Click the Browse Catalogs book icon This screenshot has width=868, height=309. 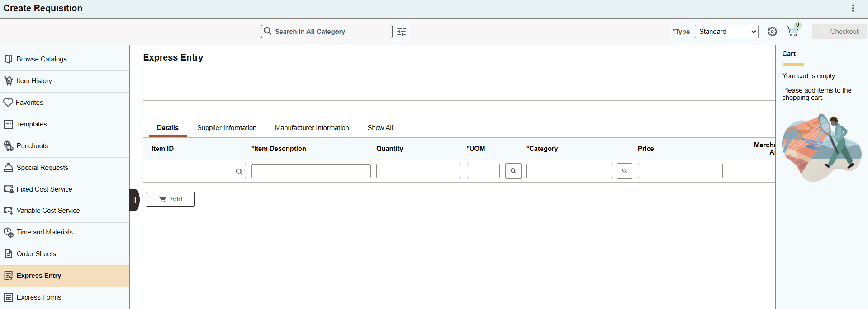pos(9,59)
